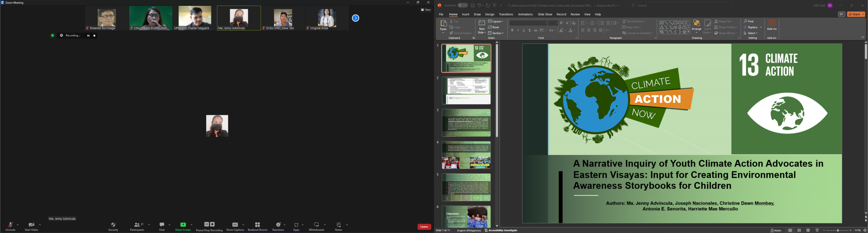Adjust the zoom level slider

837,230
